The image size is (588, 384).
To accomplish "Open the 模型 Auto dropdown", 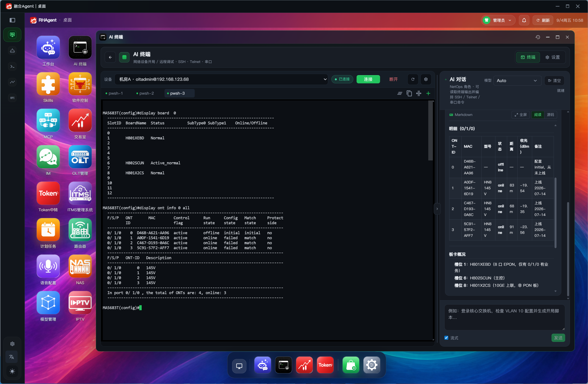I will tap(517, 81).
